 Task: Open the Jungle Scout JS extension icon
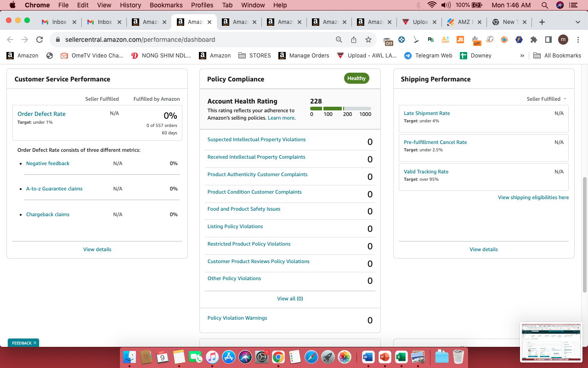460,40
